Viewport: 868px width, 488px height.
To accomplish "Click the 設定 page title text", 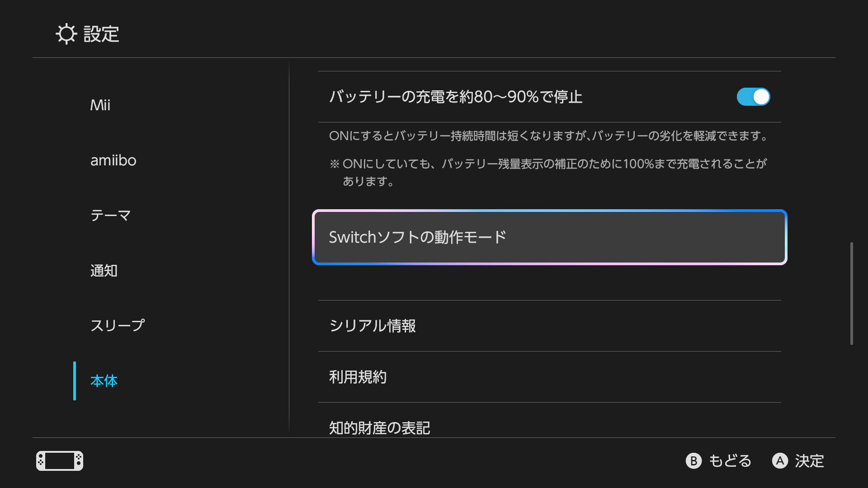I will coord(101,34).
